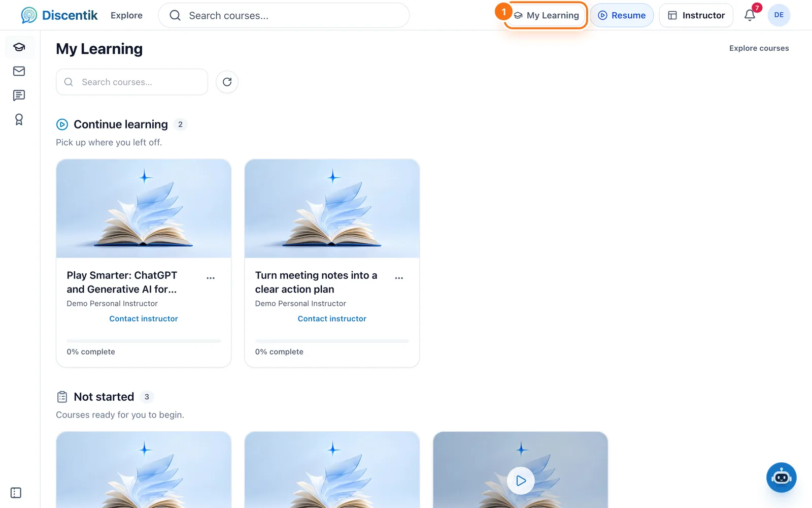Click Play Smarter course progress bar

pyautogui.click(x=144, y=341)
